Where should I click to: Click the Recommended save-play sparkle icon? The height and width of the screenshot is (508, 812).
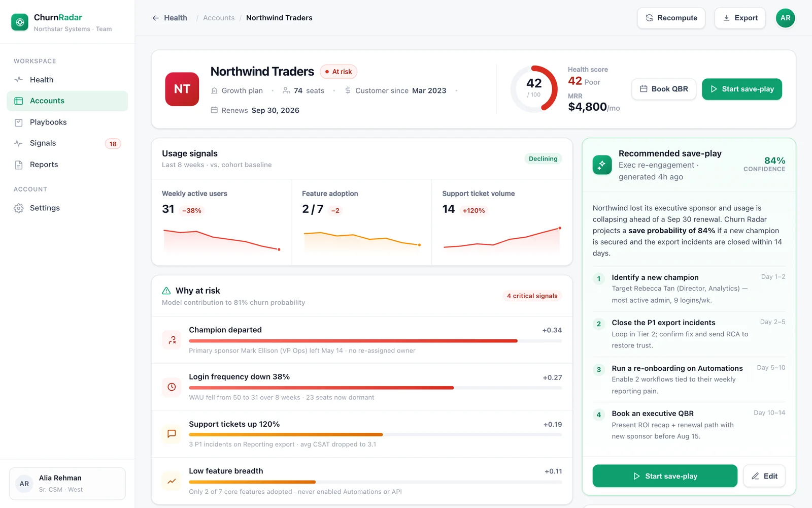point(602,165)
